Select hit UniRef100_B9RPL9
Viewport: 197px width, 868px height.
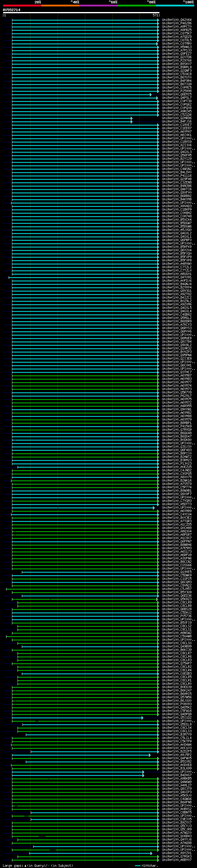click(x=177, y=67)
